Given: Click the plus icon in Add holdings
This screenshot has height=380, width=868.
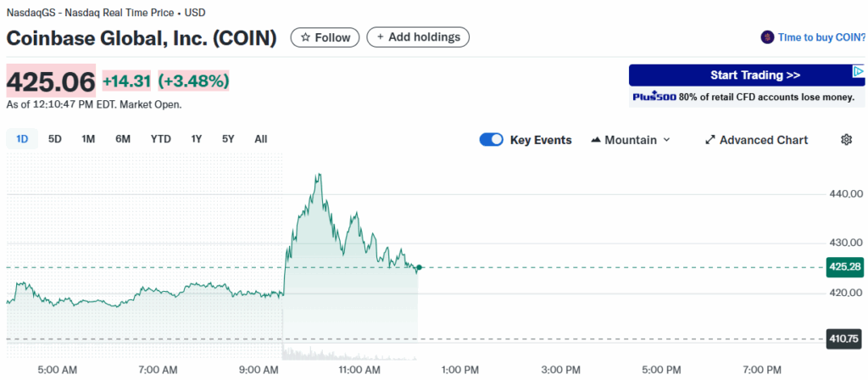Looking at the screenshot, I should coord(380,37).
